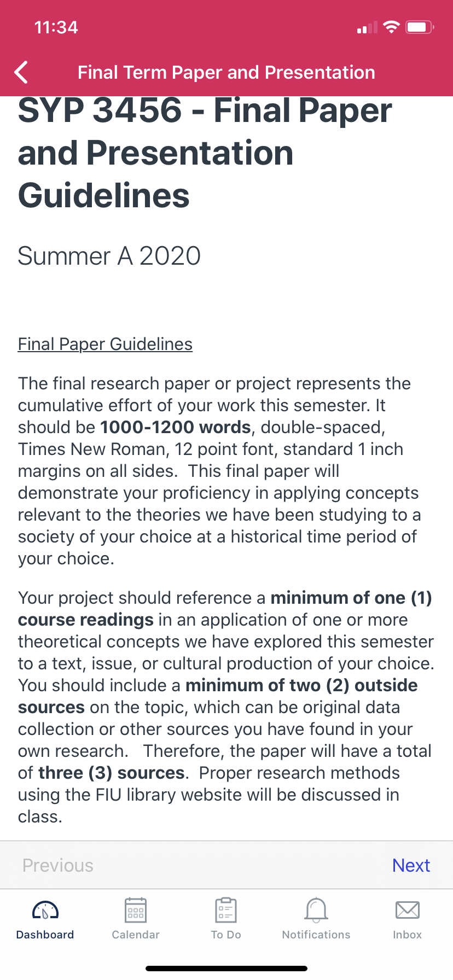Go to Next module item
This screenshot has height=980, width=453.
pyautogui.click(x=411, y=865)
